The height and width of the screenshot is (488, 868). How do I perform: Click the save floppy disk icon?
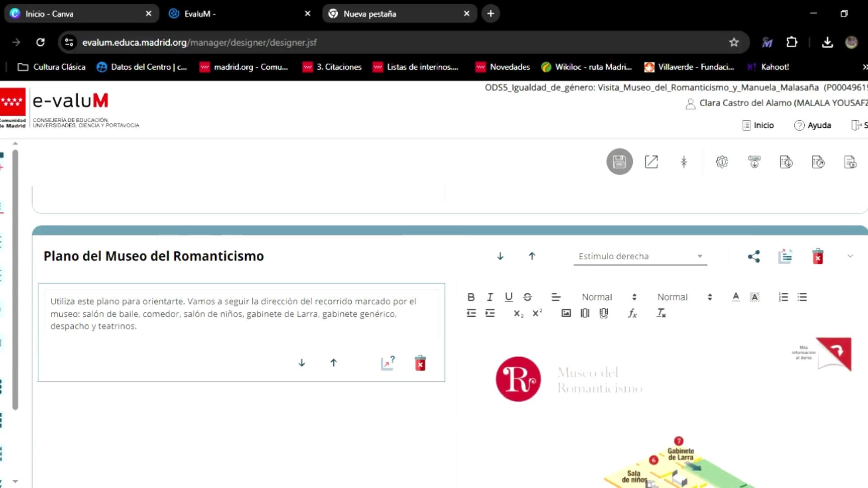point(619,162)
